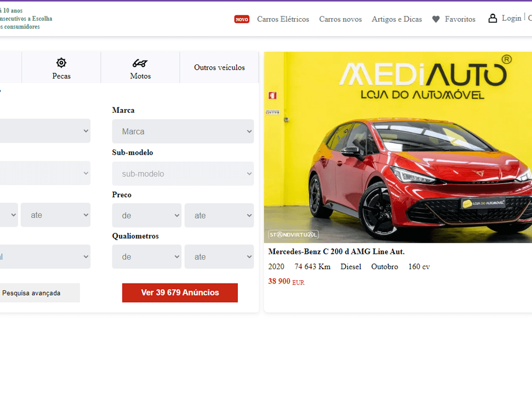Image resolution: width=532 pixels, height=399 pixels.
Task: Click the heart icon next to Favoritos
Action: [436, 19]
